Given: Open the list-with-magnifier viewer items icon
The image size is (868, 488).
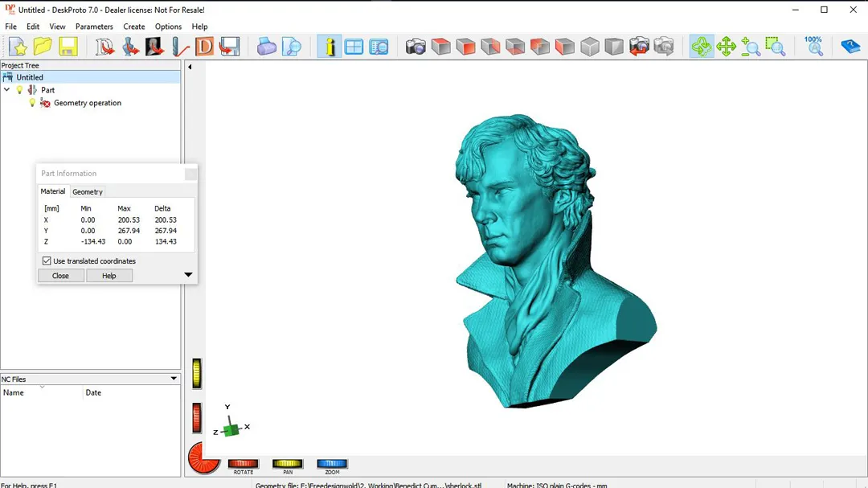Looking at the screenshot, I should [x=379, y=47].
